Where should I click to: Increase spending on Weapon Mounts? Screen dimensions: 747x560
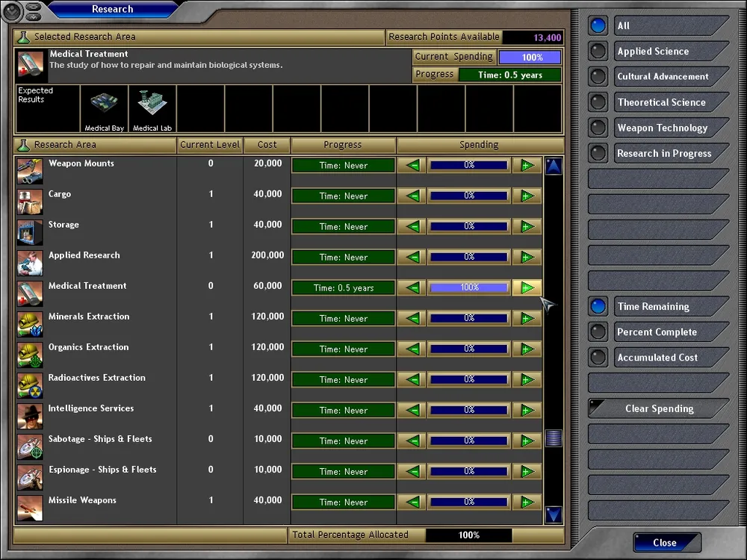527,166
